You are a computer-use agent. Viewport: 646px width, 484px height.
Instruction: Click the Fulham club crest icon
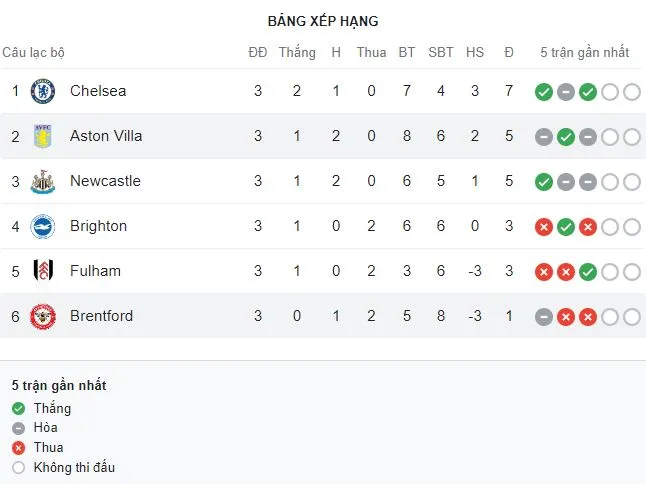click(43, 271)
